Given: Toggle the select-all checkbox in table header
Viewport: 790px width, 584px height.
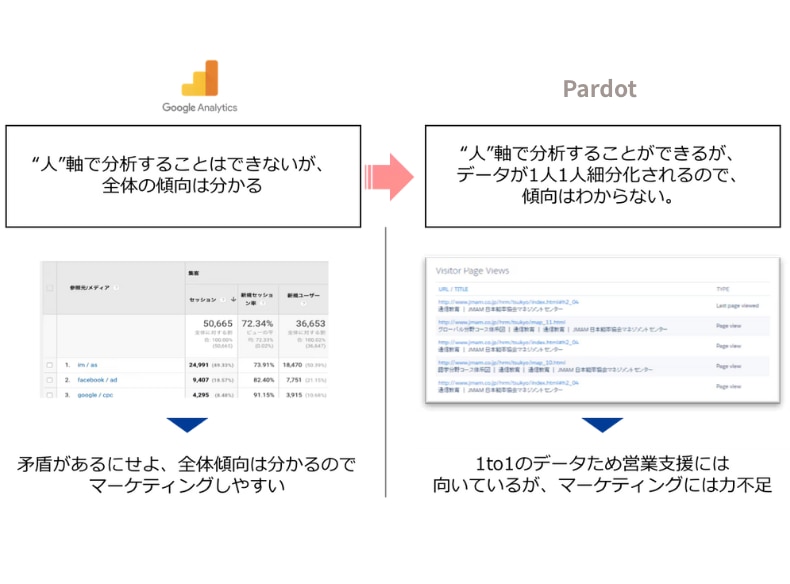Looking at the screenshot, I should (x=49, y=288).
